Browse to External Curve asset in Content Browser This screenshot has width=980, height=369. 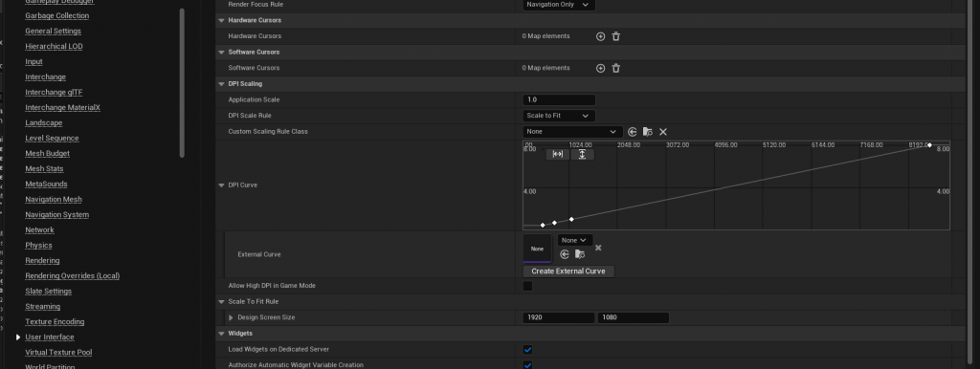tap(580, 254)
